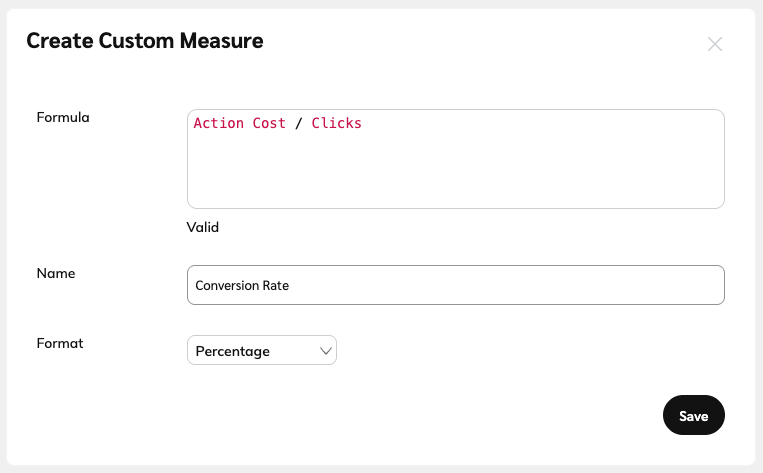Image resolution: width=763 pixels, height=473 pixels.
Task: Click the Format field label
Action: coord(60,343)
